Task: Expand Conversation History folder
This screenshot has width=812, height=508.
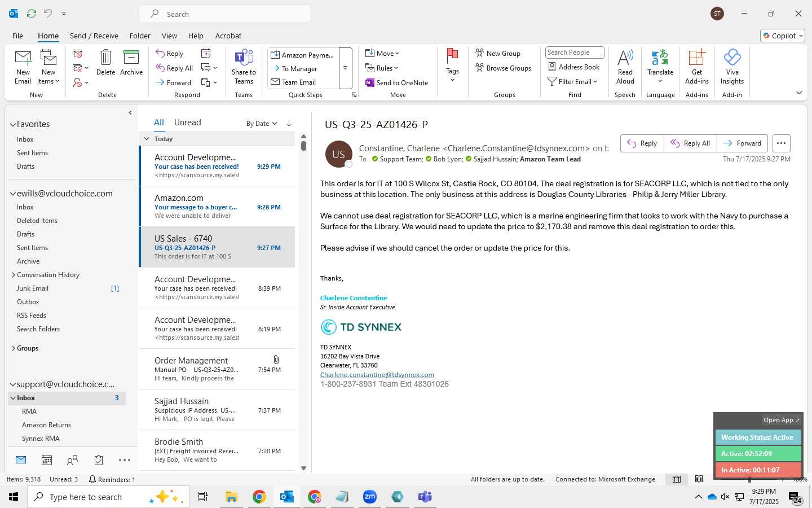Action: tap(13, 275)
